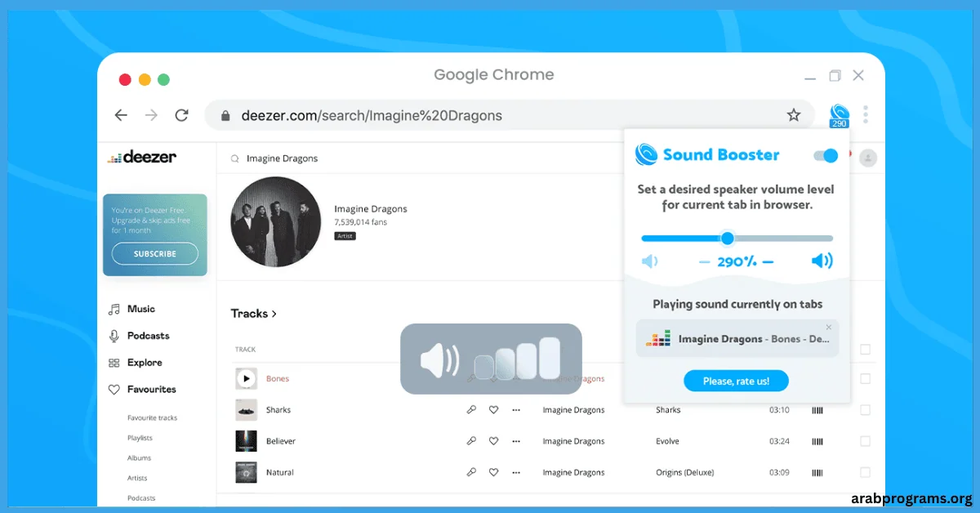Click the loud speaker icon in Sound Booster
Image resolution: width=980 pixels, height=513 pixels.
822,261
